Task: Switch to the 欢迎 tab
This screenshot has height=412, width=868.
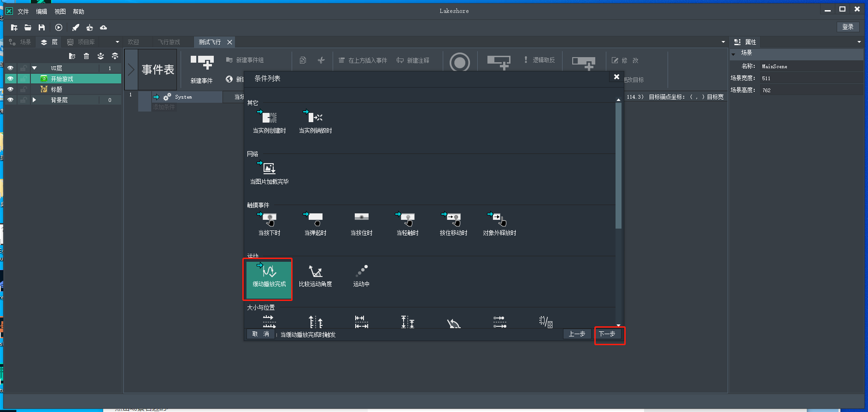Action: pos(134,42)
